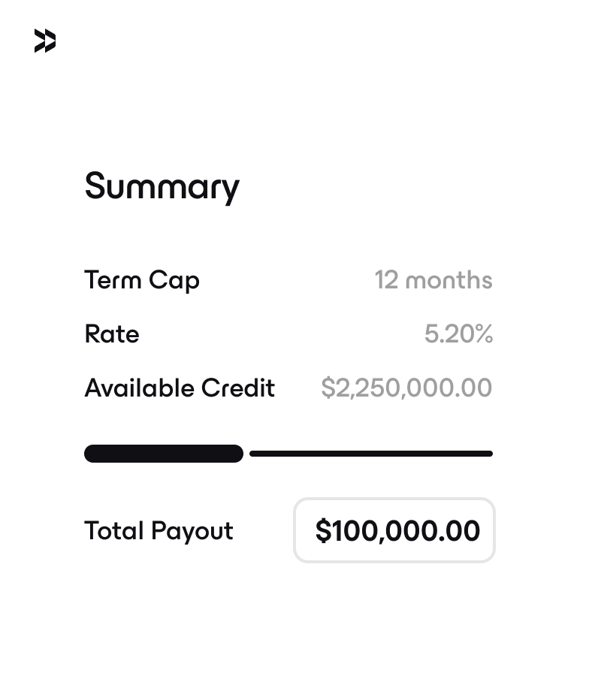Select the Available Credit label
This screenshot has width=589, height=700.
click(180, 388)
